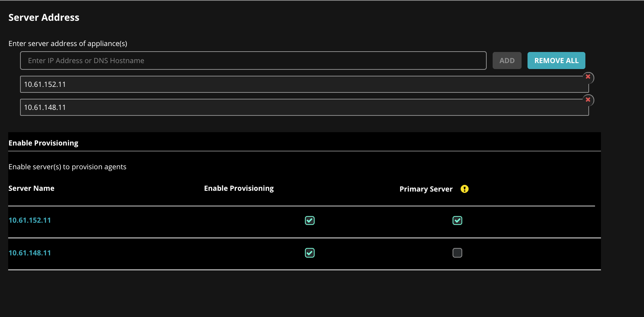
Task: Click the Enable Provisioning column header
Action: (239, 188)
